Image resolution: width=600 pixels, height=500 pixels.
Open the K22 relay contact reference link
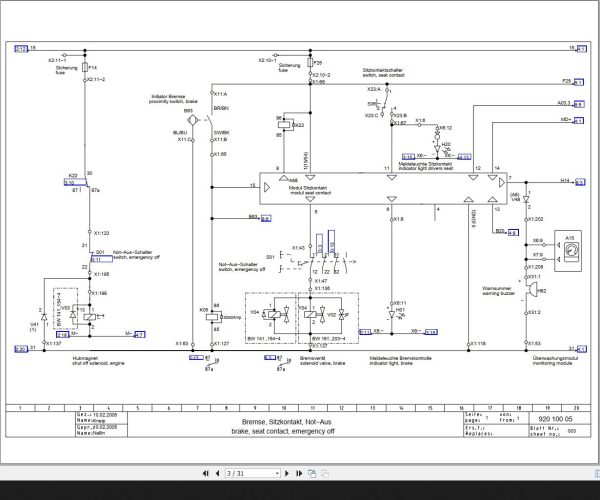[75, 183]
